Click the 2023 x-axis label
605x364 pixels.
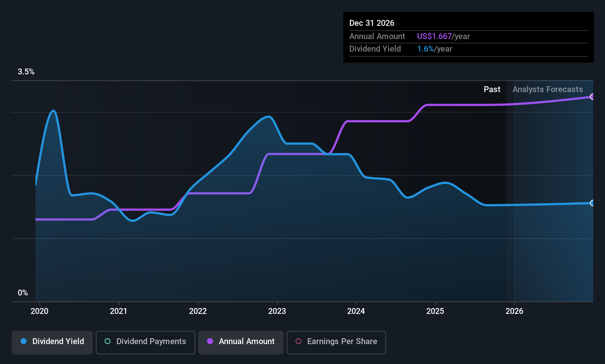click(277, 311)
